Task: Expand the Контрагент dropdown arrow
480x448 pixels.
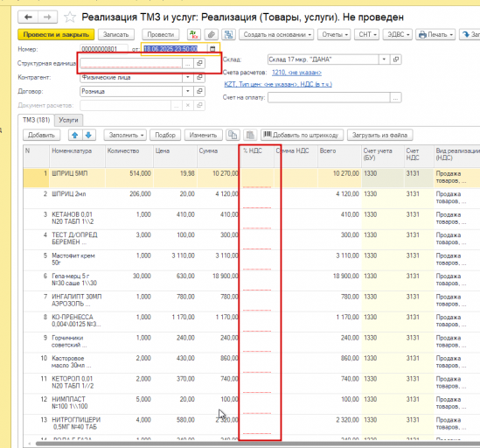Action: point(188,77)
